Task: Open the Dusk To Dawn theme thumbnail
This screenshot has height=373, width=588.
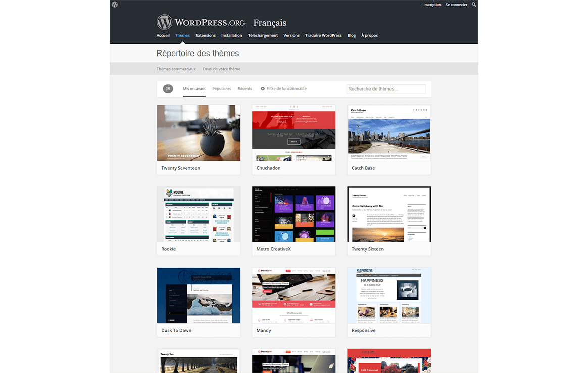Action: [199, 295]
